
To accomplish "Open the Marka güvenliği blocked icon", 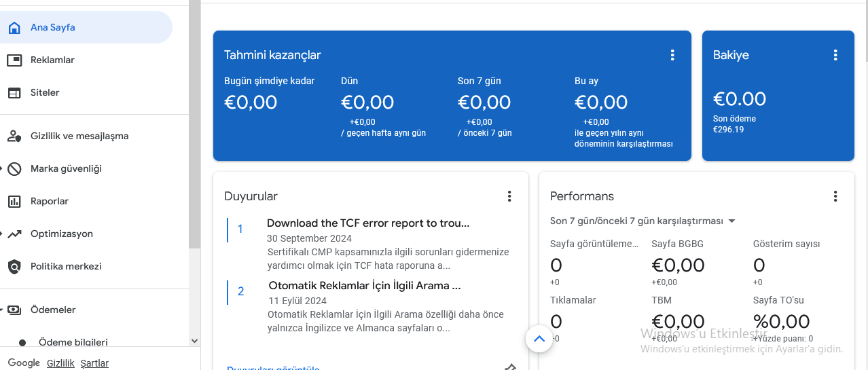I will click(14, 169).
